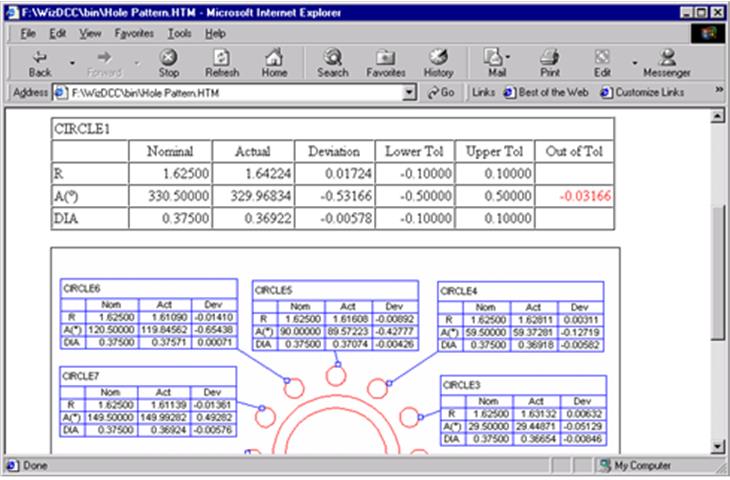Viewport: 730px width, 480px height.
Task: Click the vertical scrollbar thumb
Action: 717,272
